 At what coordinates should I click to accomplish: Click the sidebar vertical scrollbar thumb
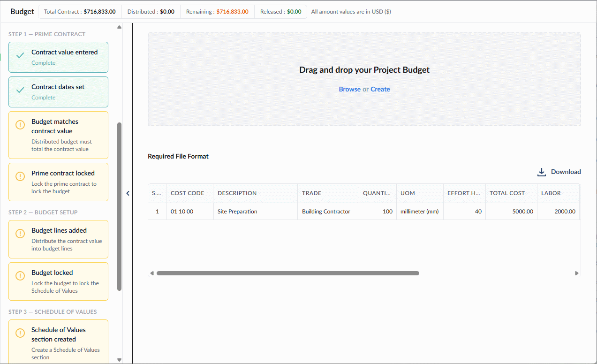(119, 206)
